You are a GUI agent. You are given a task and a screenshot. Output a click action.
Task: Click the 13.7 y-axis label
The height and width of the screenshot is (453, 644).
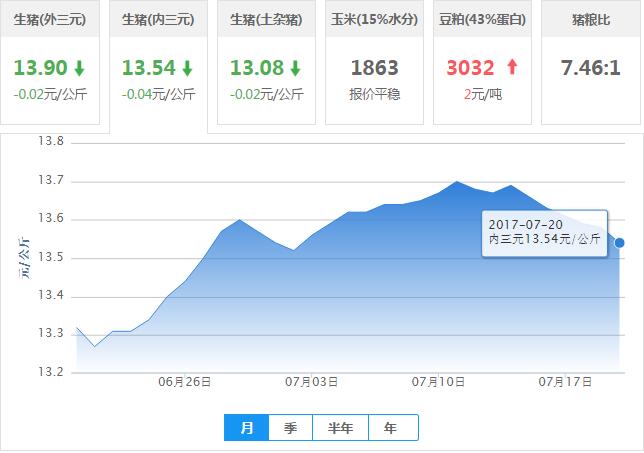click(51, 180)
